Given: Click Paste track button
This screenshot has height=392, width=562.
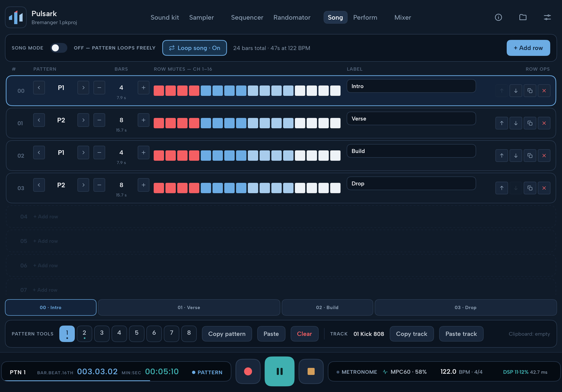Looking at the screenshot, I should coord(461,334).
